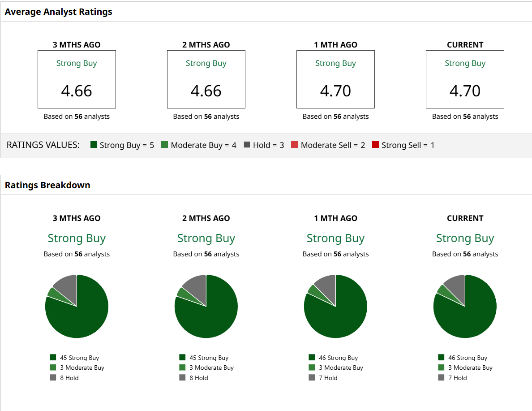532x411 pixels.
Task: Click the Moderate Buy = 4 legend swatch
Action: [x=165, y=145]
